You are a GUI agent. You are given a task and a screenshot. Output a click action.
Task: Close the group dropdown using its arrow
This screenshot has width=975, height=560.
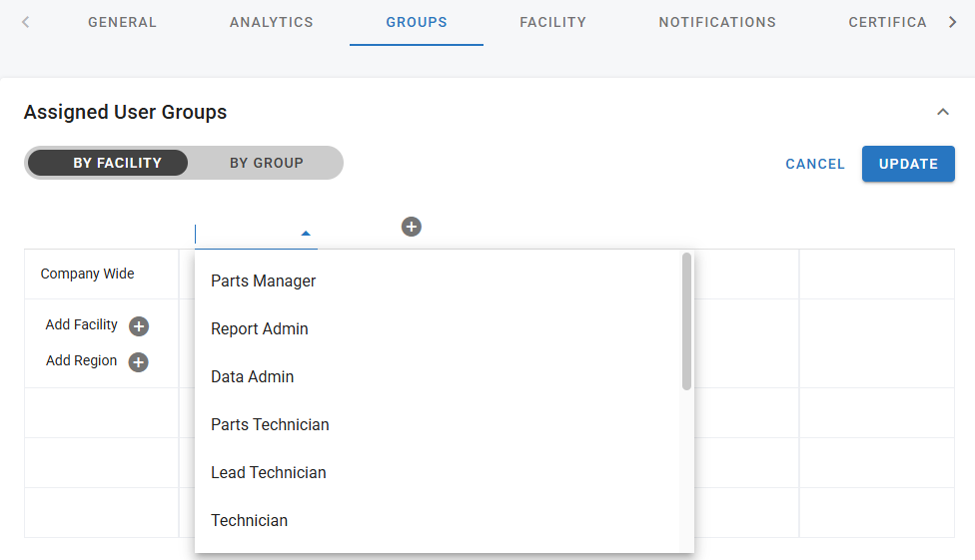point(306,234)
